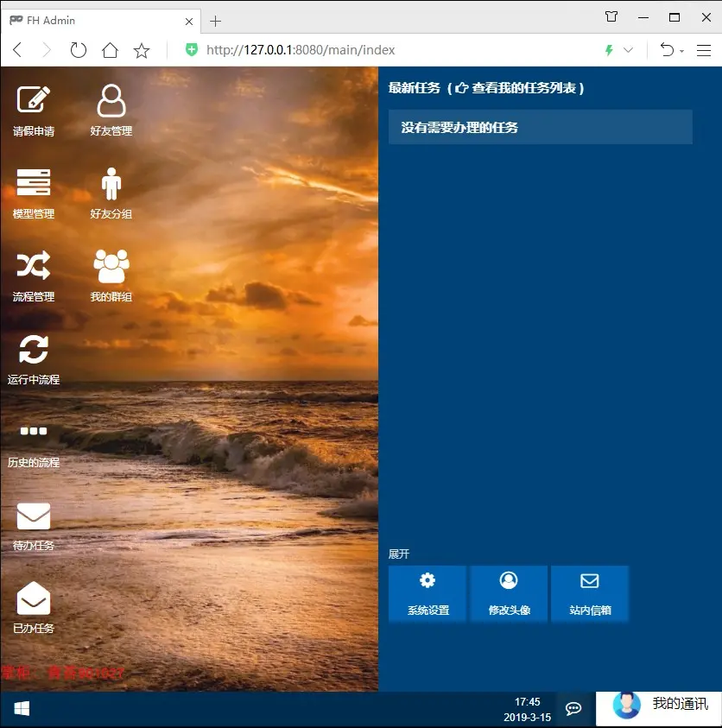Open the 待办任务 pending tasks icon
The height and width of the screenshot is (728, 722).
click(x=34, y=526)
